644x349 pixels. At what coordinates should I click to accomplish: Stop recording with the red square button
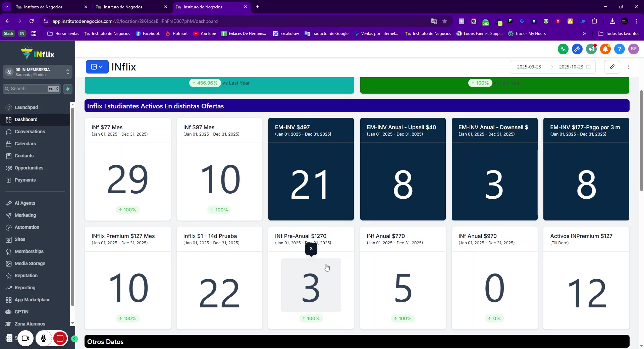pyautogui.click(x=60, y=338)
